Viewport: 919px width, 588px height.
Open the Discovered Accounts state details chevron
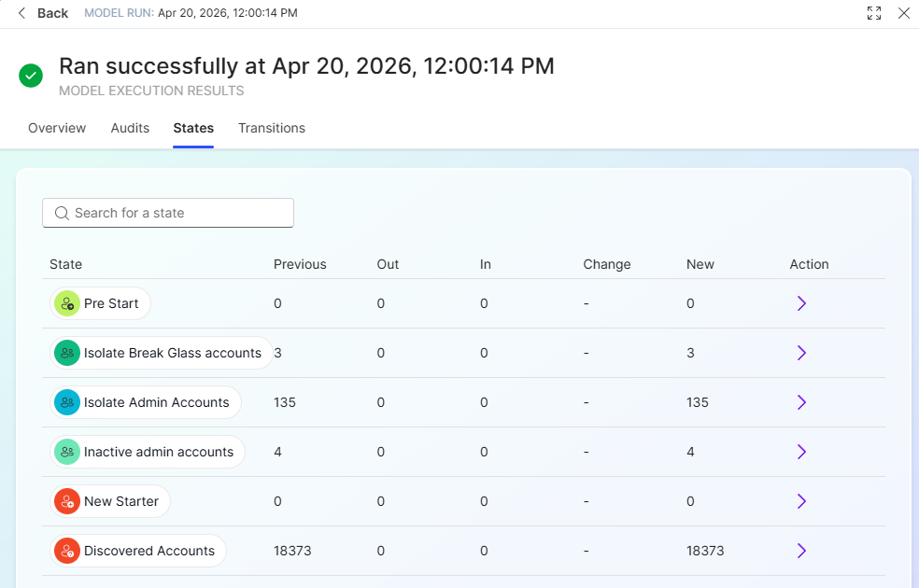[800, 551]
